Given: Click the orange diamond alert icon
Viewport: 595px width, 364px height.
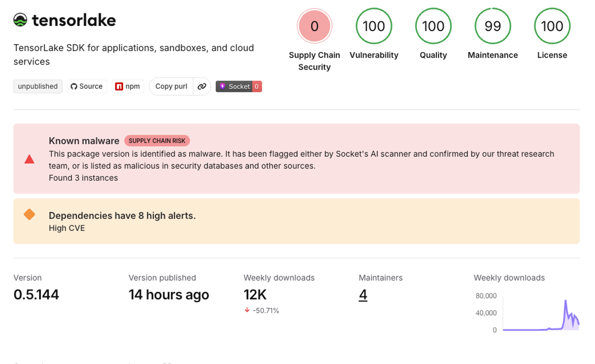Looking at the screenshot, I should (x=29, y=214).
